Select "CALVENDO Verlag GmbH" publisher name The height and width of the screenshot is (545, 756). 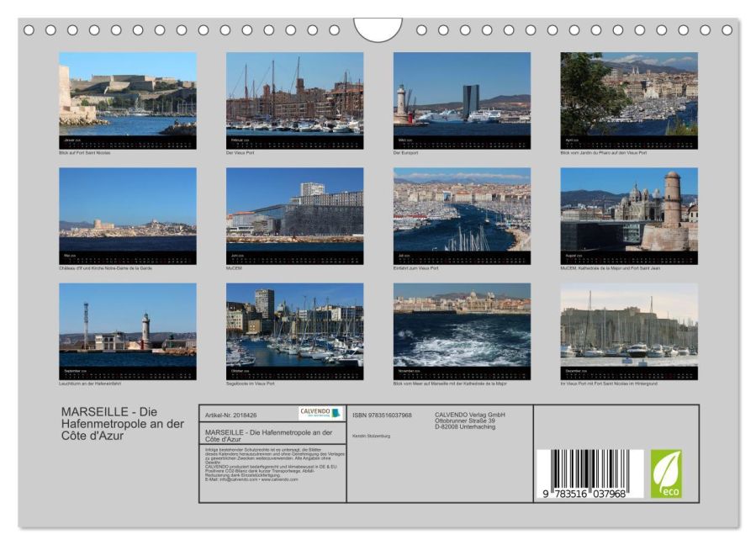(x=470, y=415)
